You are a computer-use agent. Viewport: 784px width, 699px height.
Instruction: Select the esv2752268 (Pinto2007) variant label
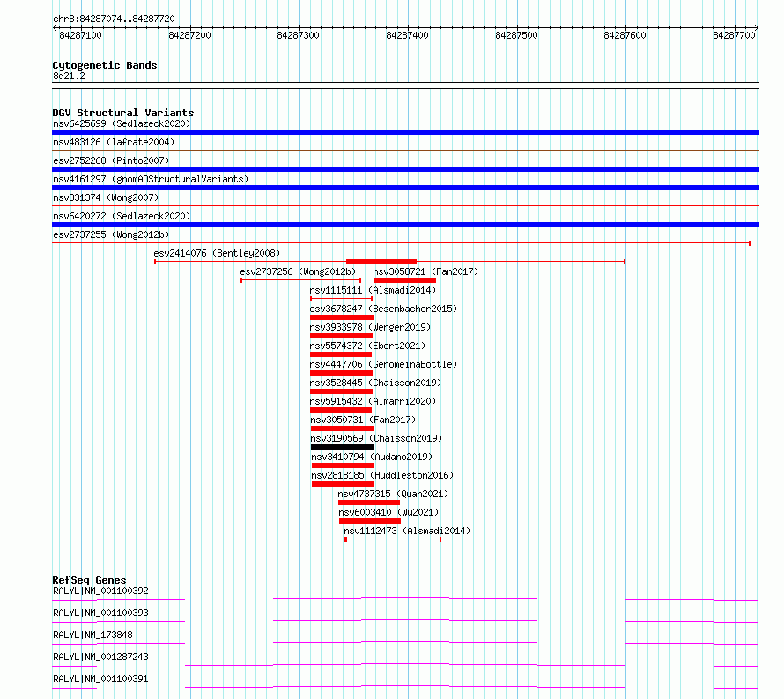point(111,160)
